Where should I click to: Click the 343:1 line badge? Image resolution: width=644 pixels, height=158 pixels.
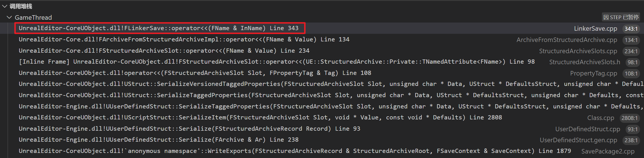point(631,29)
